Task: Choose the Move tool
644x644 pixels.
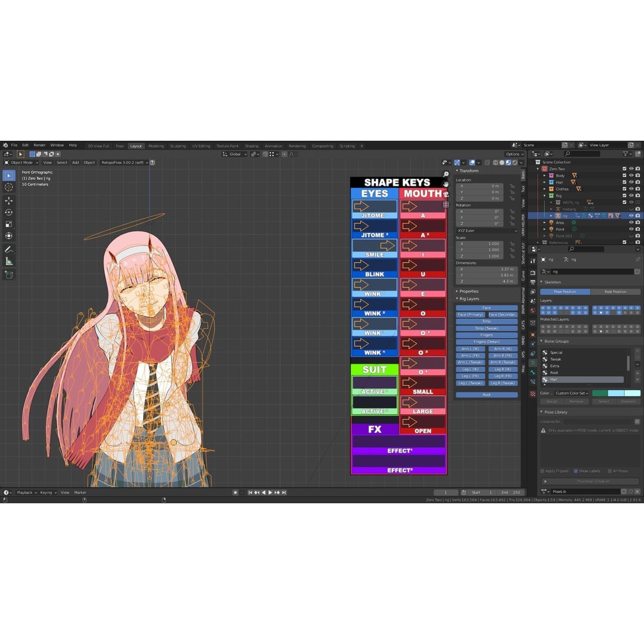Action: (8, 201)
